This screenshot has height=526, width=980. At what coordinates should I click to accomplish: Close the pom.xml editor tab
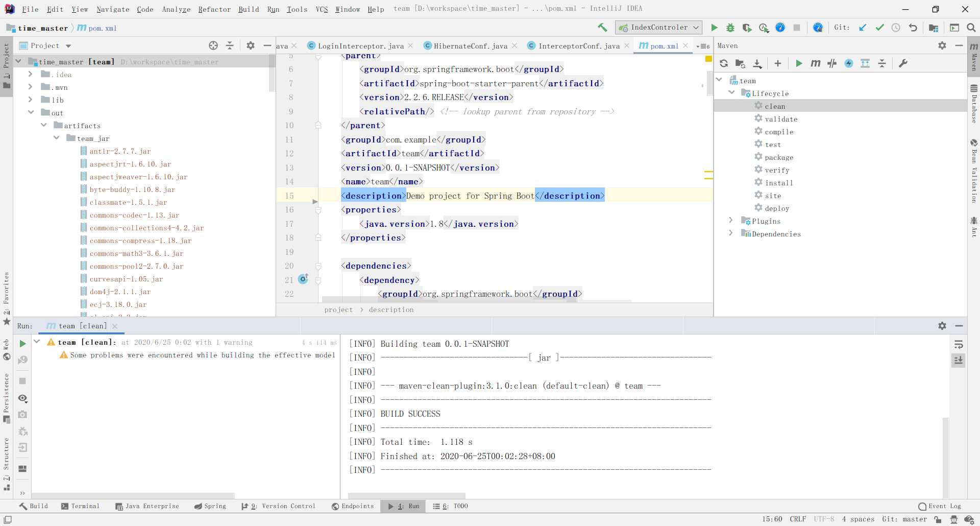685,45
